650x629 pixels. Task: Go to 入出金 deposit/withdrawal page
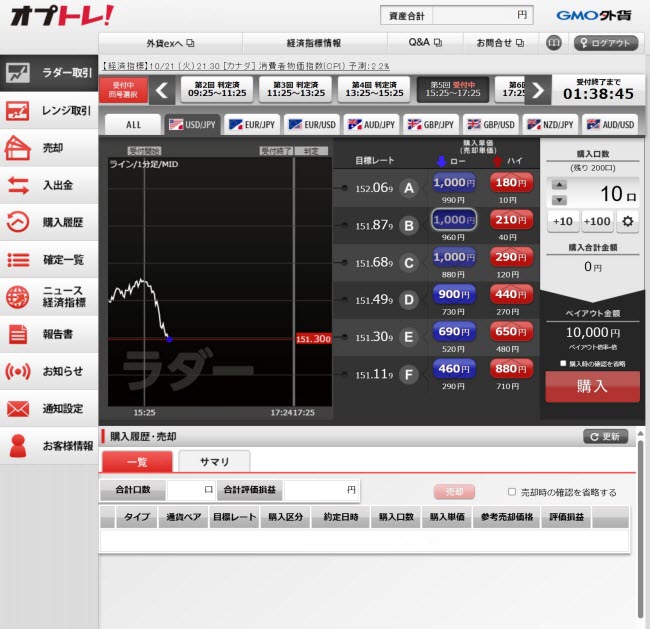[50, 185]
